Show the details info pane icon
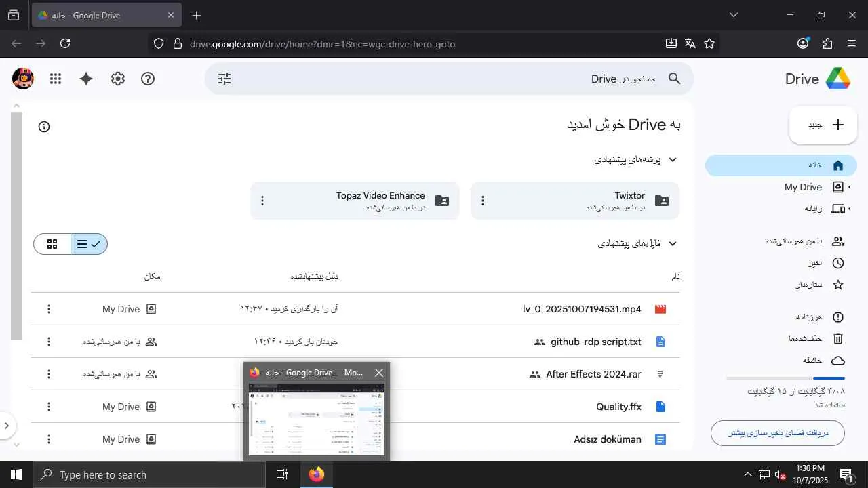This screenshot has width=868, height=488. coord(44,127)
